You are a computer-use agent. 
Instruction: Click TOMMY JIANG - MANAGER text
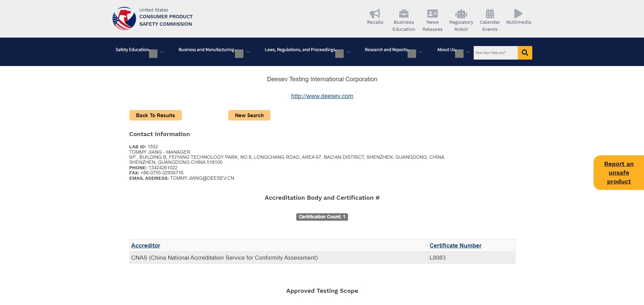point(159,152)
